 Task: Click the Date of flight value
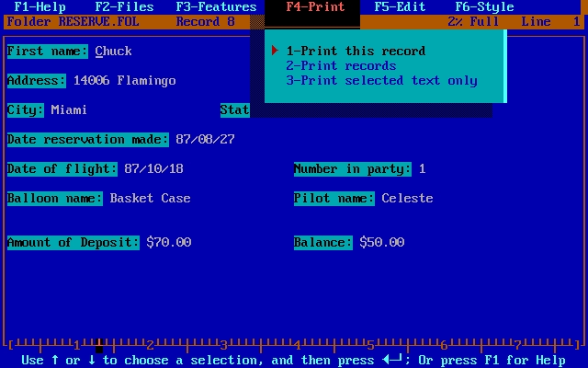tap(153, 169)
